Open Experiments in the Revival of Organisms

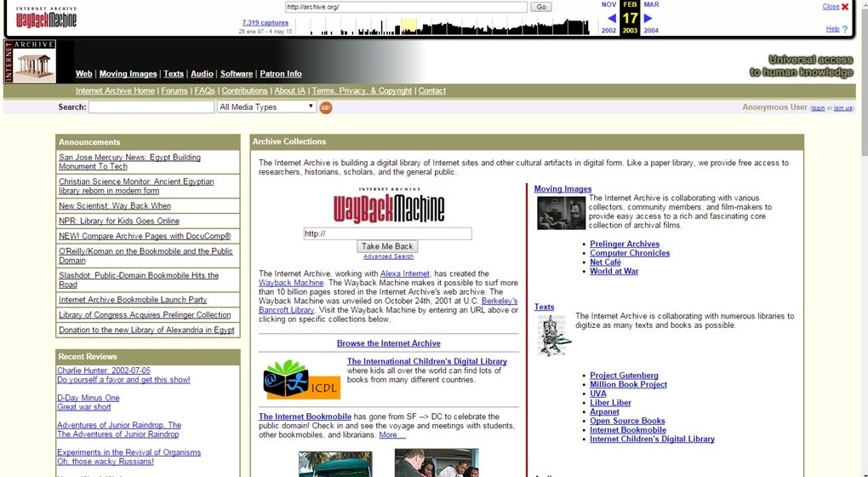click(129, 452)
